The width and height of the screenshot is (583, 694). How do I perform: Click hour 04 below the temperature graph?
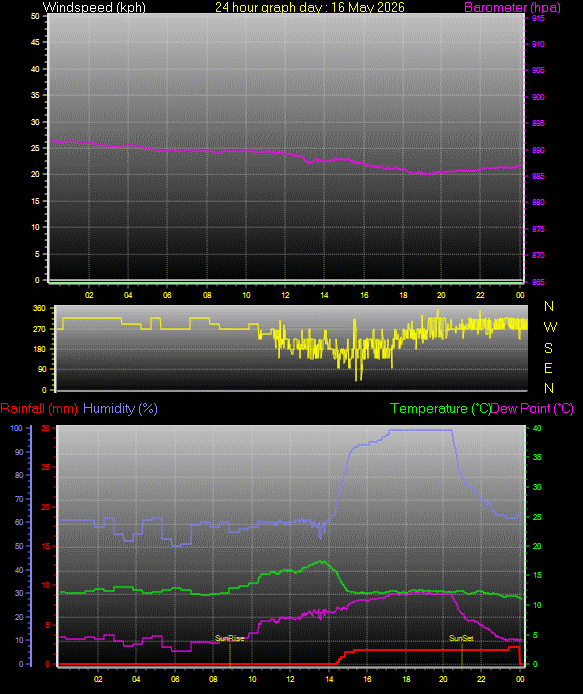tap(136, 679)
